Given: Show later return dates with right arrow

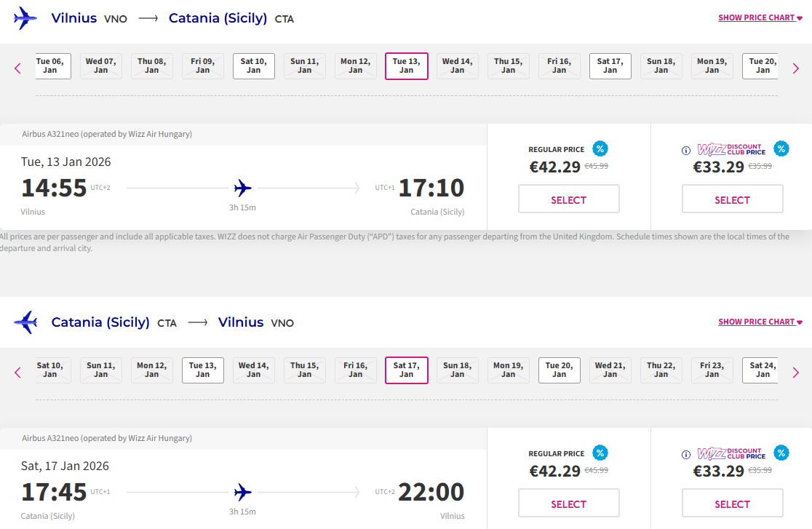Looking at the screenshot, I should 795,373.
